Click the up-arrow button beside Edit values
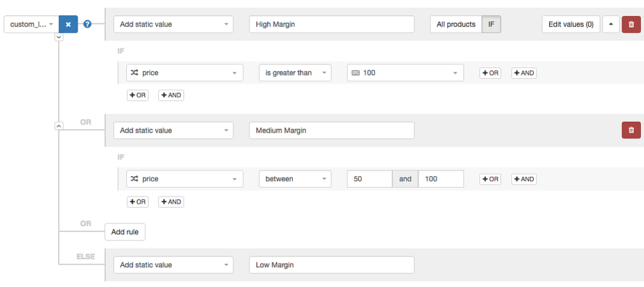Image resolution: width=644 pixels, height=287 pixels. (x=611, y=24)
